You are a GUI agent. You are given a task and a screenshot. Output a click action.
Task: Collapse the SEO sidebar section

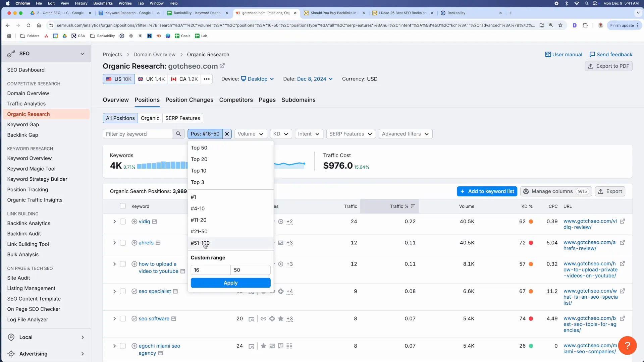pyautogui.click(x=82, y=54)
